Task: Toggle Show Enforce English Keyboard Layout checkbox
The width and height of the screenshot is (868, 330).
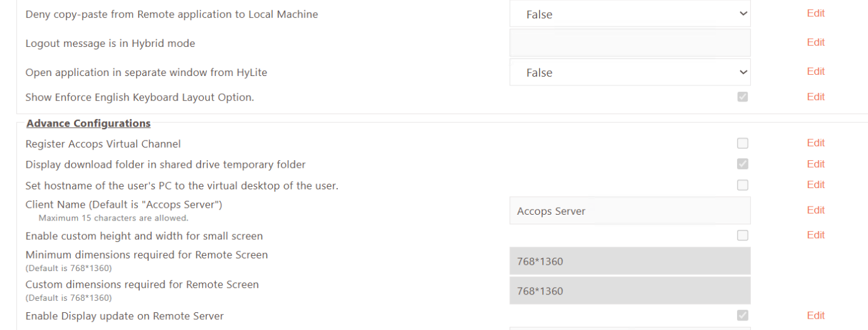Action: [x=743, y=97]
